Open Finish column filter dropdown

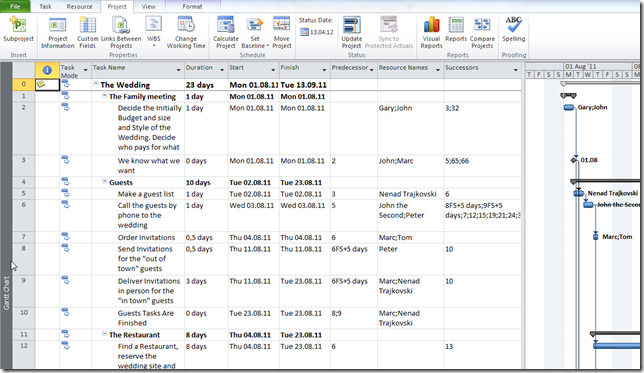click(324, 70)
